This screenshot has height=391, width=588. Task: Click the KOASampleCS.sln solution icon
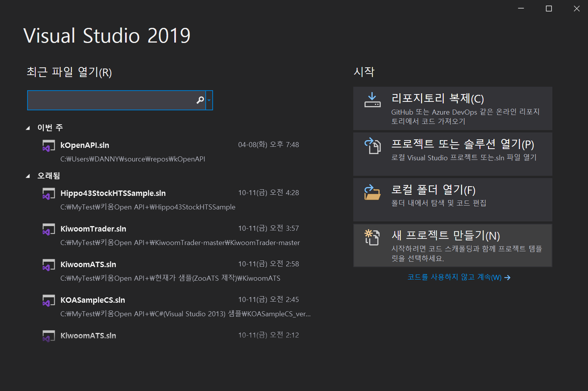[x=48, y=300]
